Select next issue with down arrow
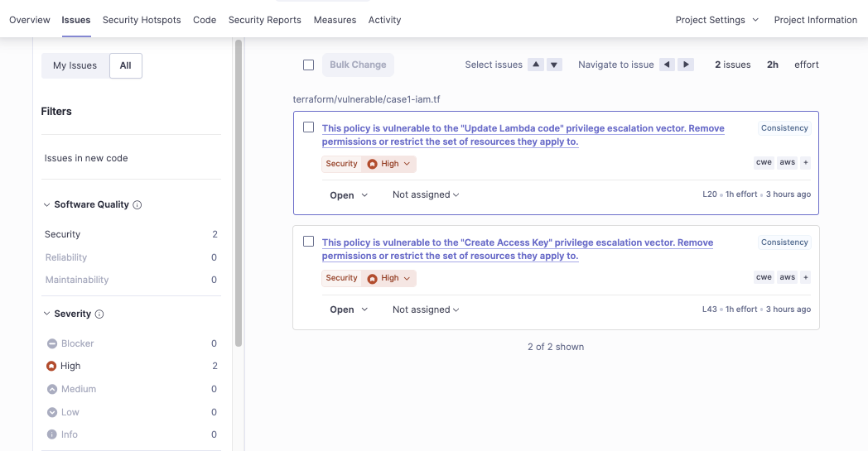Screen dimensions: 868x451 (x=554, y=65)
